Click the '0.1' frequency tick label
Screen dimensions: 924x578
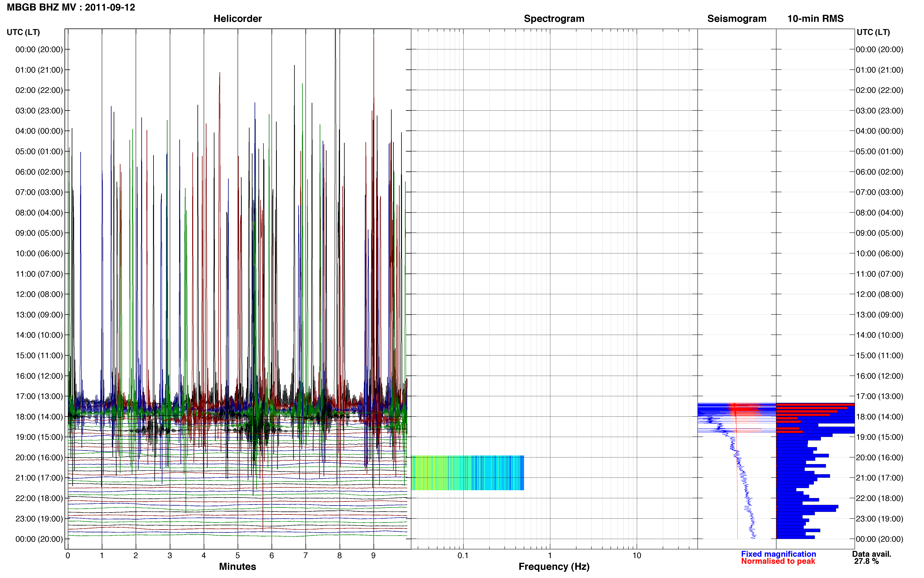(463, 555)
